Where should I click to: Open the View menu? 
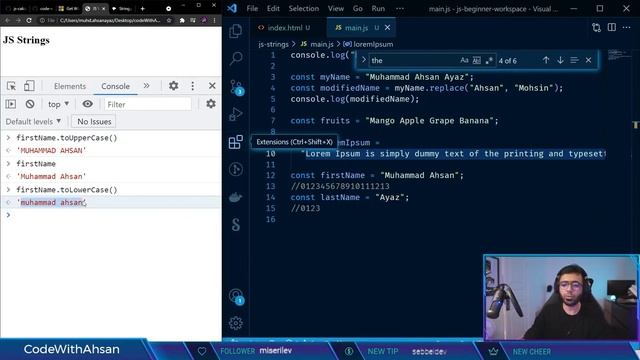click(336, 8)
